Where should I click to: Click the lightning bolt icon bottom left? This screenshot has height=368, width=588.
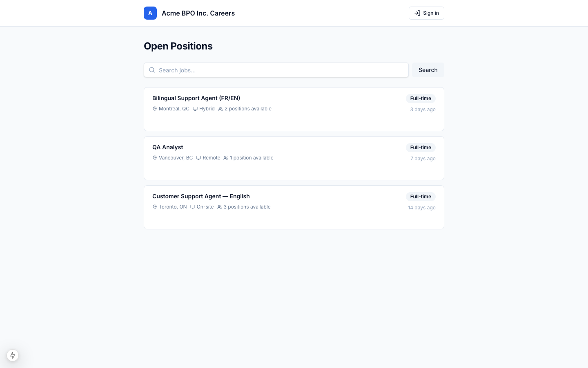point(13,355)
